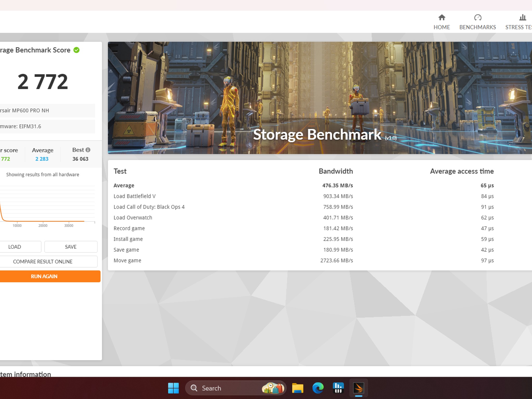This screenshot has width=532, height=399.
Task: Open the STRESS TESTS tab
Action: coord(518,22)
